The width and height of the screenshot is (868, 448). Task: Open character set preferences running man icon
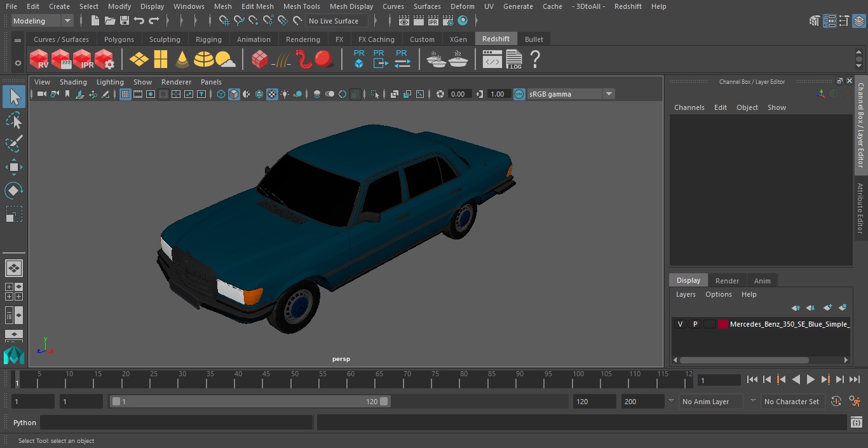click(855, 402)
